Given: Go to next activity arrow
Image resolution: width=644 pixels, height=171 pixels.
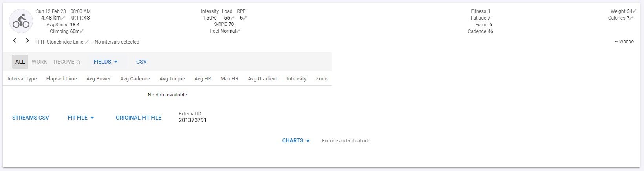Looking at the screenshot, I should click(x=27, y=40).
